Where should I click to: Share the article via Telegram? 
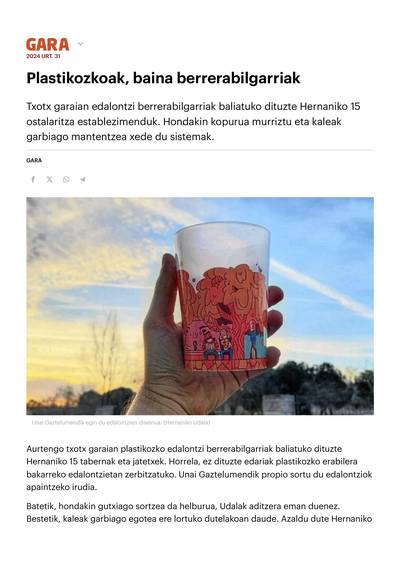83,179
